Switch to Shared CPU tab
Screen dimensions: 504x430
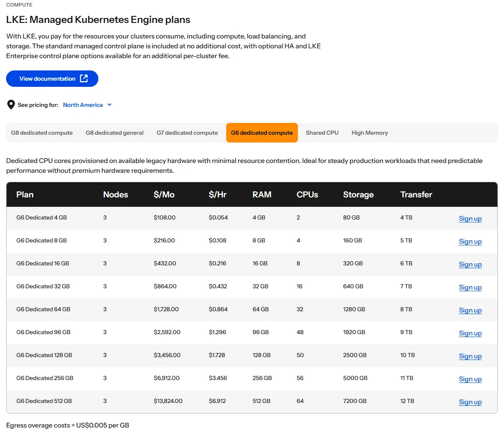[322, 133]
